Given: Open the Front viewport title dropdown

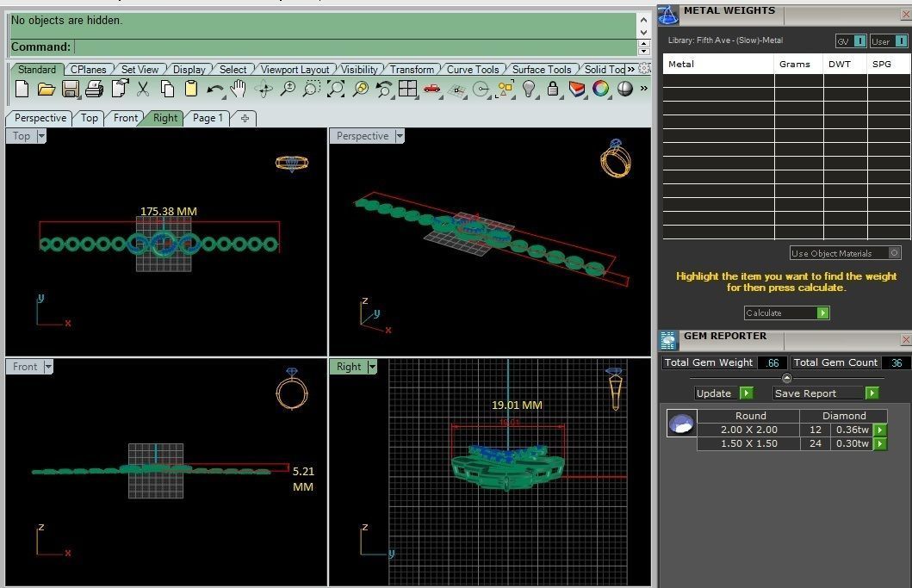Looking at the screenshot, I should (48, 367).
